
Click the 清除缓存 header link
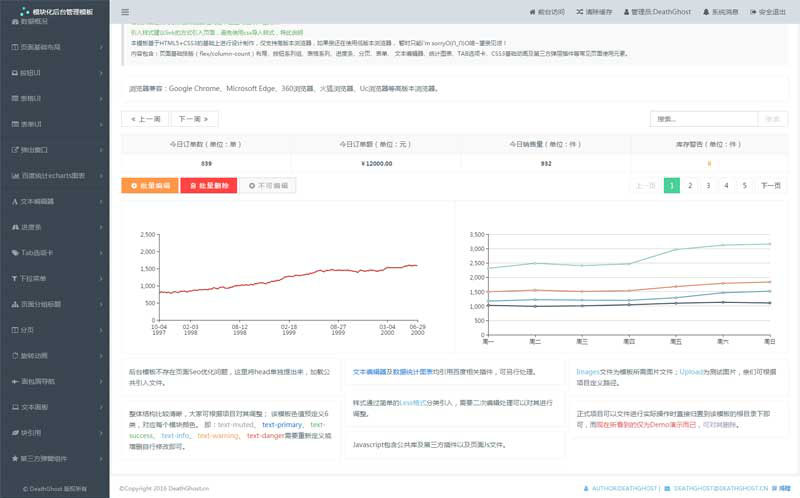click(594, 12)
